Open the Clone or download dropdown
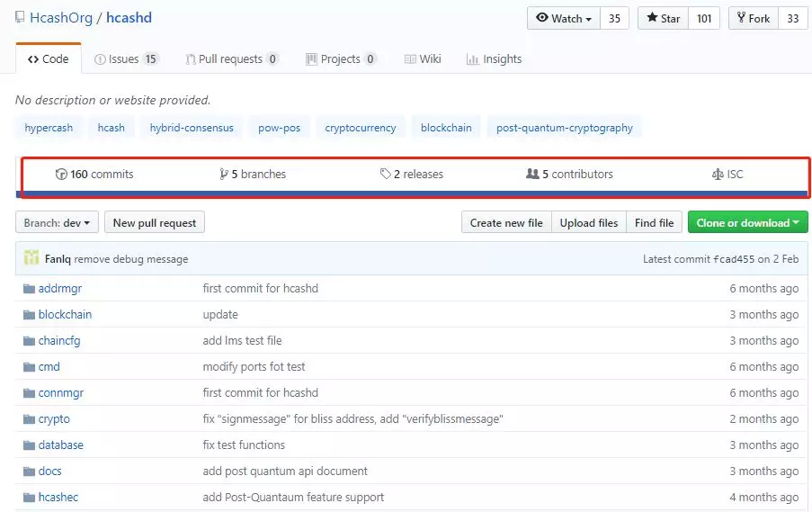 point(748,222)
